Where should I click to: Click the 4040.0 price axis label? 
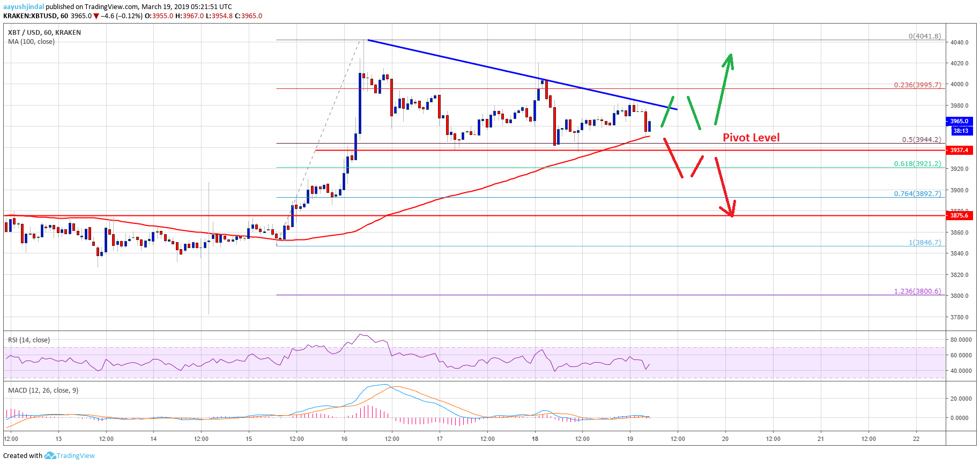coord(960,42)
